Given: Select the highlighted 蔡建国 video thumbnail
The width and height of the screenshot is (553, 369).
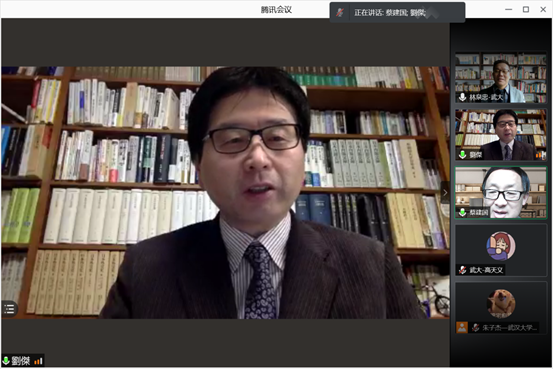Looking at the screenshot, I should click(x=501, y=193).
